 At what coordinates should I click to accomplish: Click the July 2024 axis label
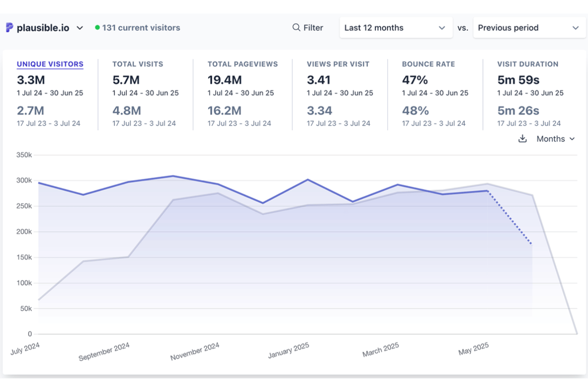coord(25,349)
